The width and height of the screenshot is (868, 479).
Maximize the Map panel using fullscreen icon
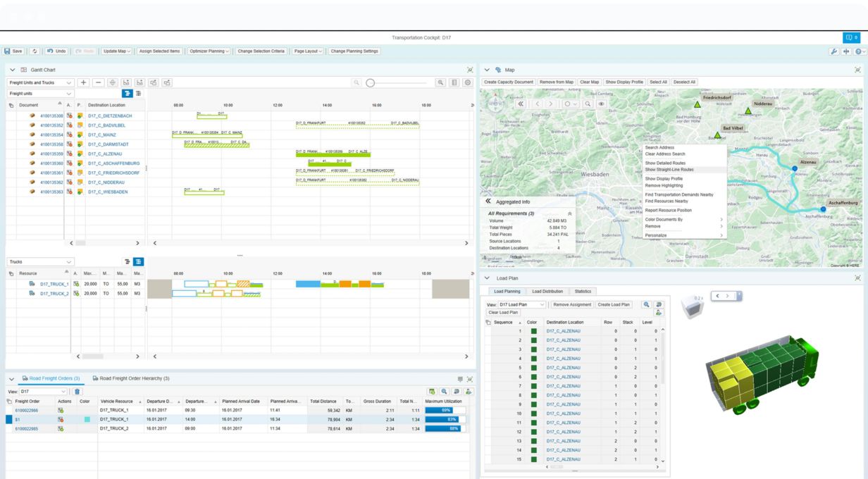click(x=857, y=70)
